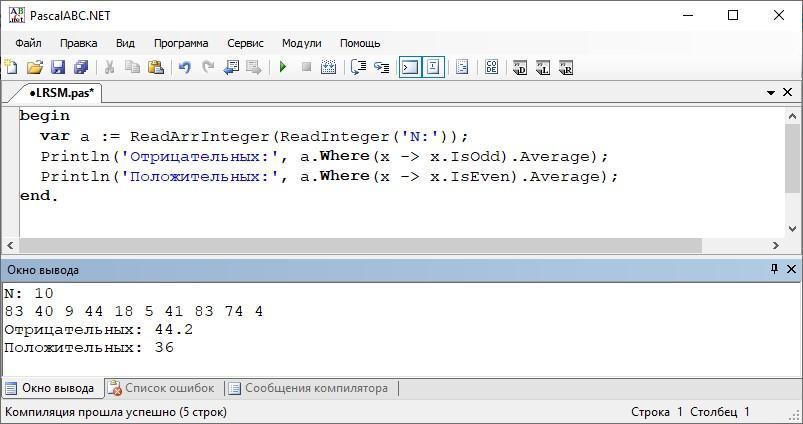Click navigate forward icon
The height and width of the screenshot is (424, 803).
[x=254, y=67]
